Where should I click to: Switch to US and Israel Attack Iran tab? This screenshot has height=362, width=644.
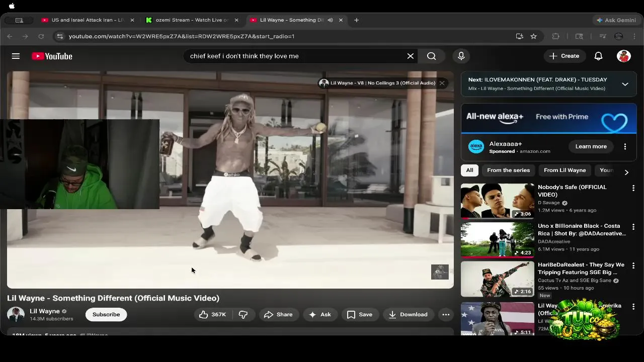pyautogui.click(x=88, y=20)
